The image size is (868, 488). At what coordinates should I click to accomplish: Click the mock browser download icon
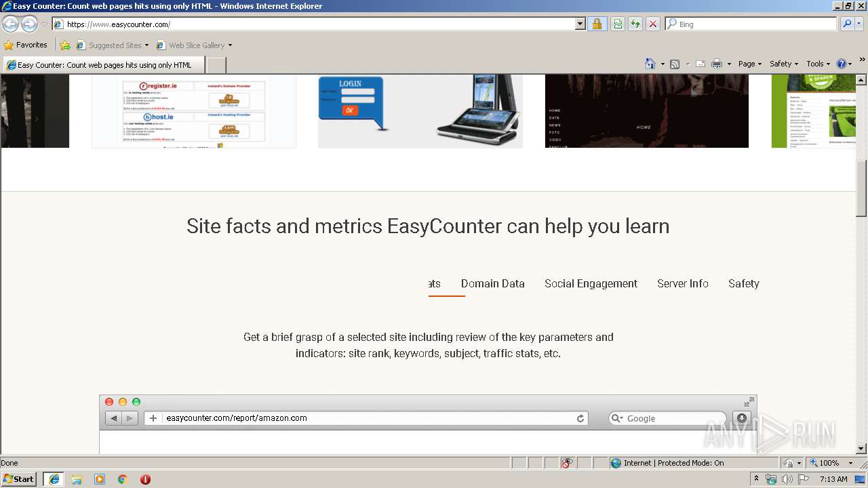(x=742, y=418)
